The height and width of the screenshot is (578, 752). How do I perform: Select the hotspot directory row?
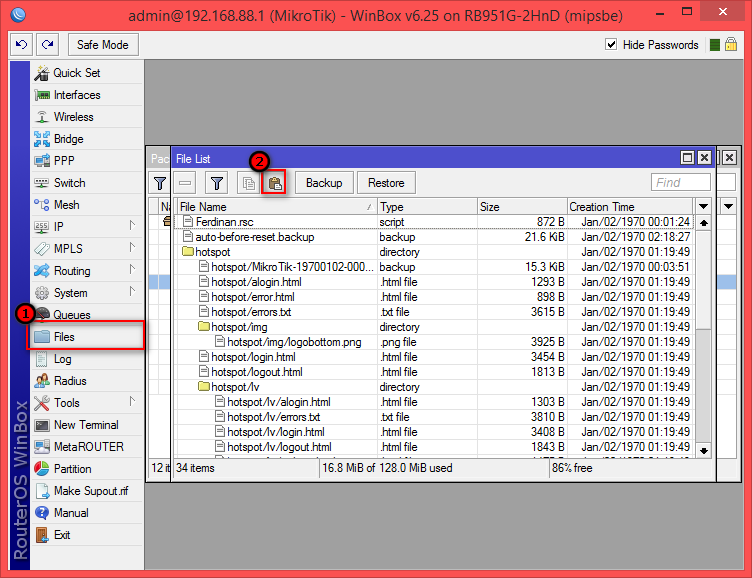[x=435, y=252]
